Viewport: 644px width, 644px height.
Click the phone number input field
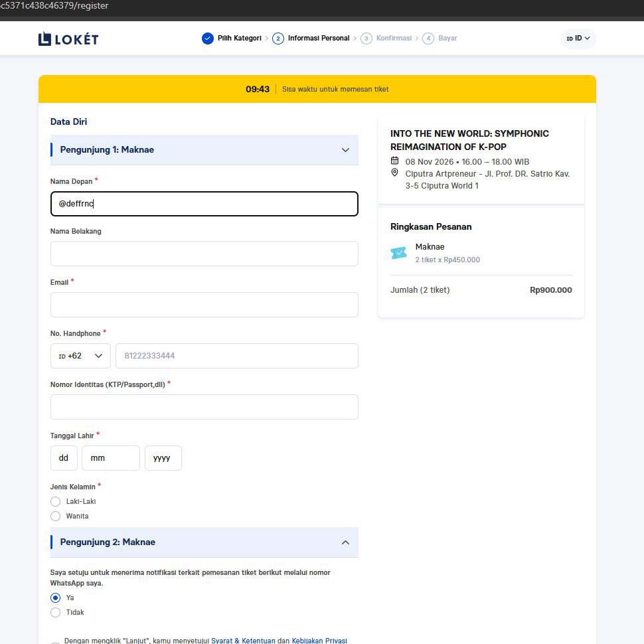237,356
